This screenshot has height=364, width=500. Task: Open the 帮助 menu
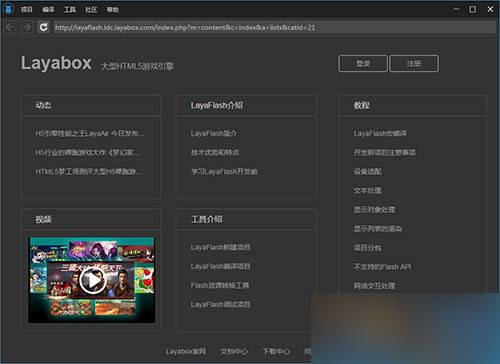click(x=113, y=10)
